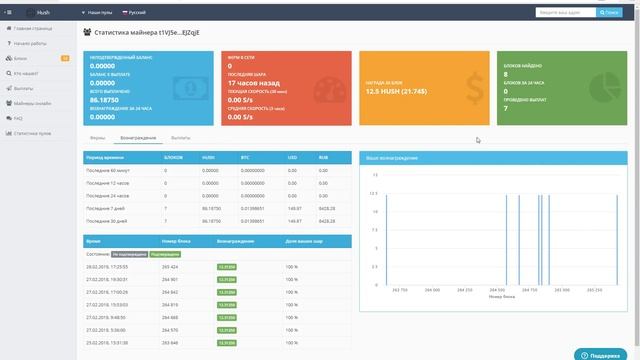Click the 86.18750 total paid value in blue card
This screenshot has width=640, height=360.
(104, 100)
